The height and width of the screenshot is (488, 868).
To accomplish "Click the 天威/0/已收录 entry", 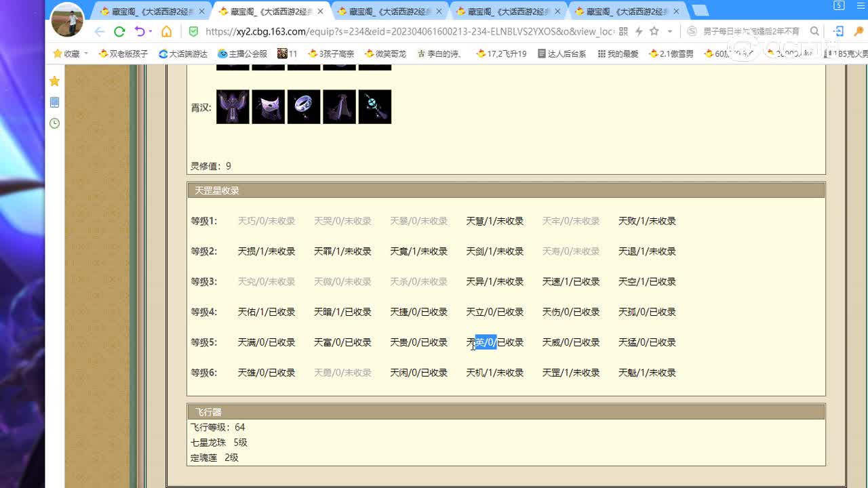I will 571,343.
